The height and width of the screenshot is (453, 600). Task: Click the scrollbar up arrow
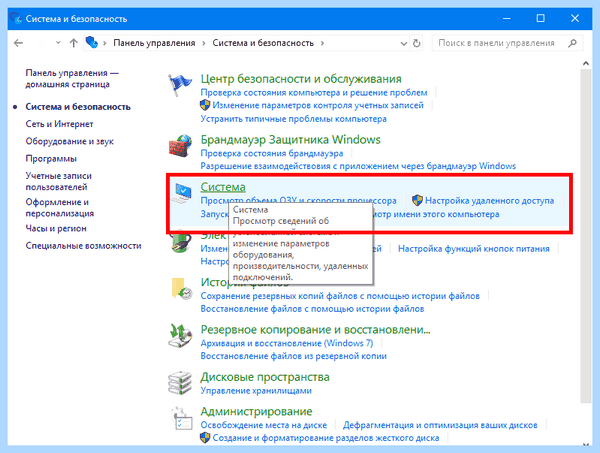pos(585,64)
